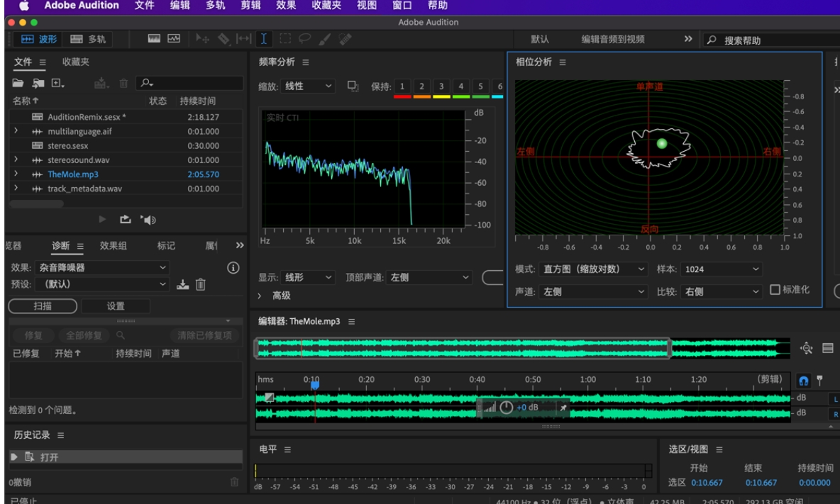Toggle the spectral pitch display
Screen dimensions: 840x504
(174, 38)
